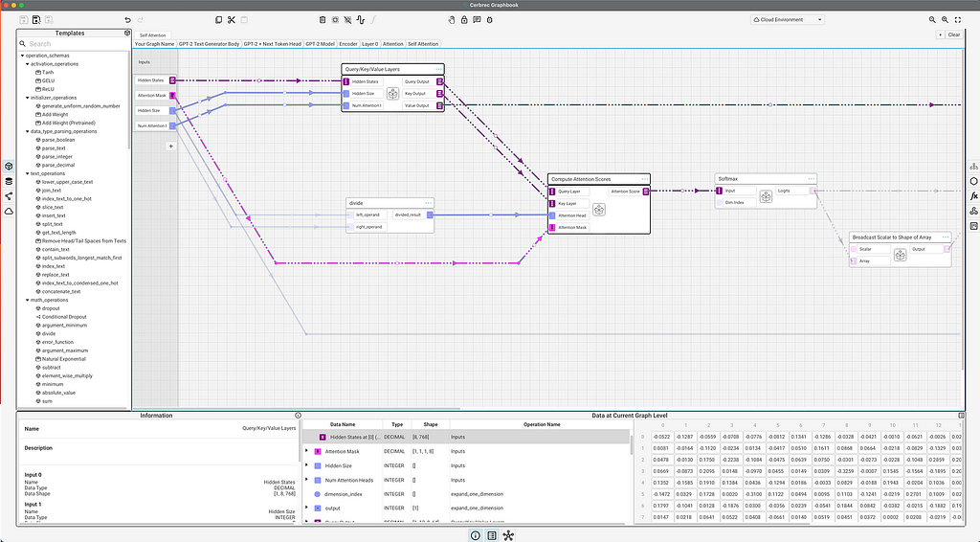This screenshot has width=980, height=542.
Task: Expand the Attention Mask data row
Action: click(x=306, y=451)
